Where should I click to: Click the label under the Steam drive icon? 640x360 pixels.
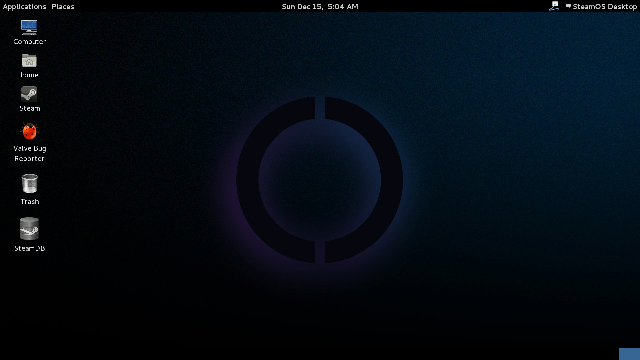[29, 249]
